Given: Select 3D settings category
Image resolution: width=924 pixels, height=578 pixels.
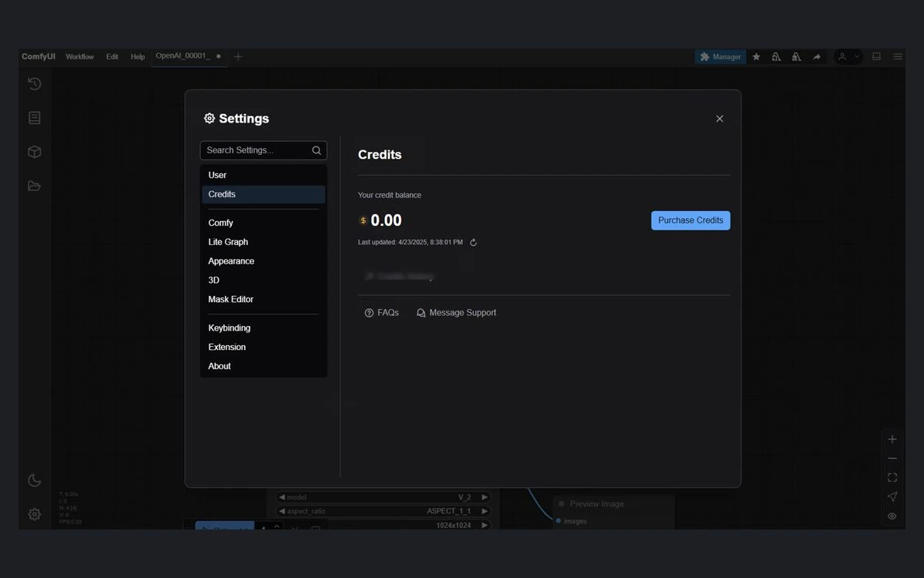Looking at the screenshot, I should (x=263, y=281).
